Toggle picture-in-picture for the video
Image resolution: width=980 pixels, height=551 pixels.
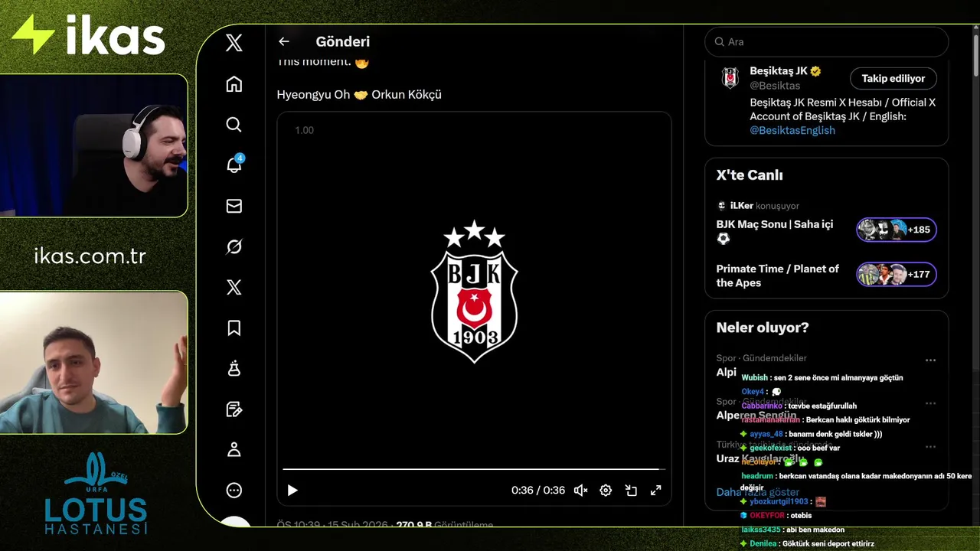pyautogui.click(x=631, y=491)
